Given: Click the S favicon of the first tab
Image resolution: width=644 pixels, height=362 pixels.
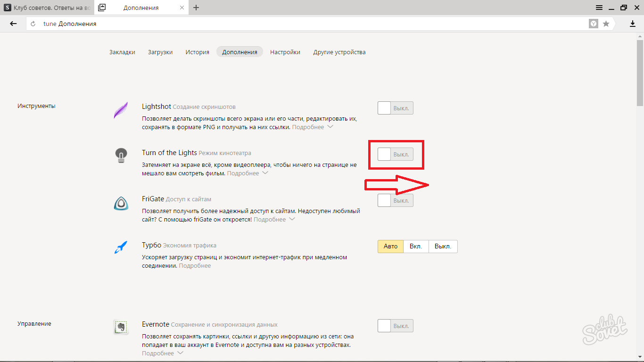Looking at the screenshot, I should (x=8, y=8).
